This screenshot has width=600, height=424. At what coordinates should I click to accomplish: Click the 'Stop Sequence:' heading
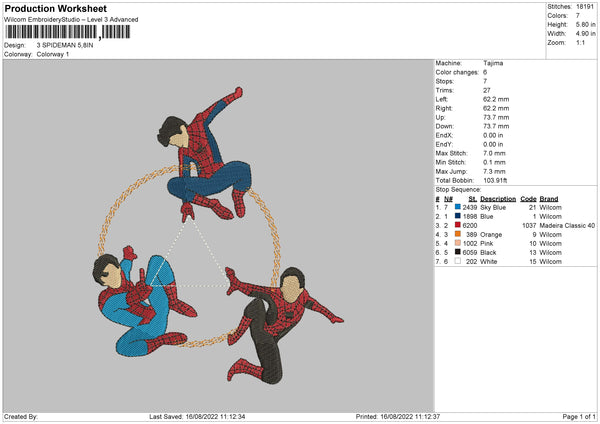pos(458,190)
